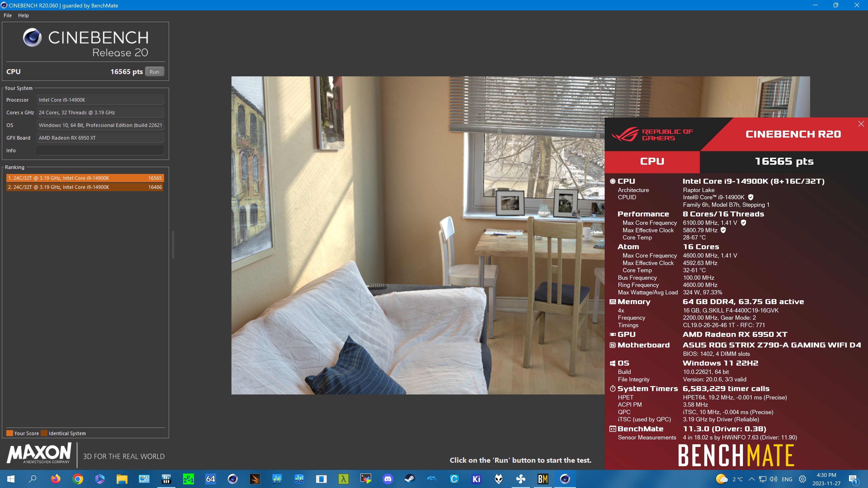Click the Republic of Gamers logo

(652, 134)
